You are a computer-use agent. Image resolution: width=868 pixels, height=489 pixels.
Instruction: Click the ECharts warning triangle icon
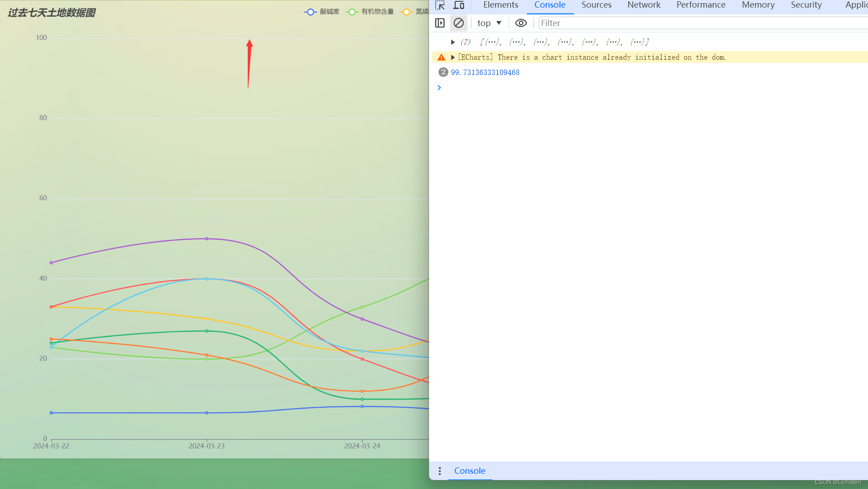point(441,57)
